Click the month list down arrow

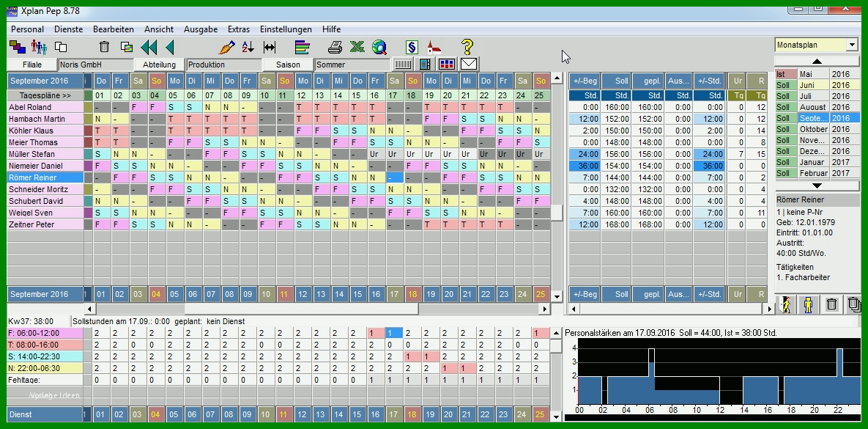[x=817, y=186]
